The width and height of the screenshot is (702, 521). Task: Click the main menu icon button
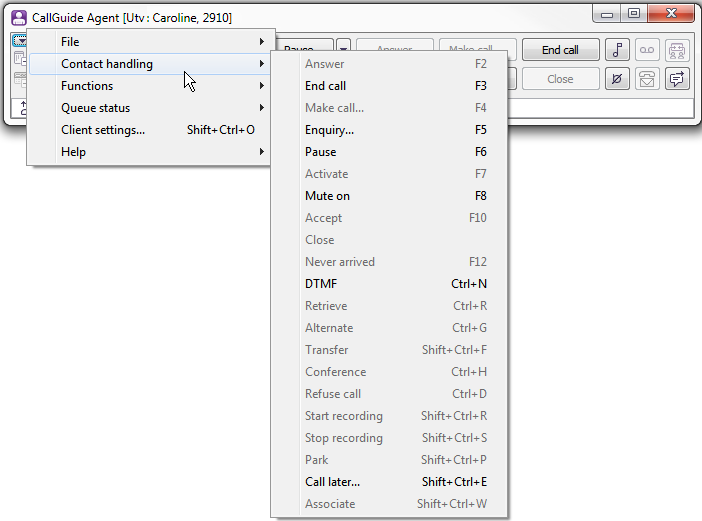(20, 41)
